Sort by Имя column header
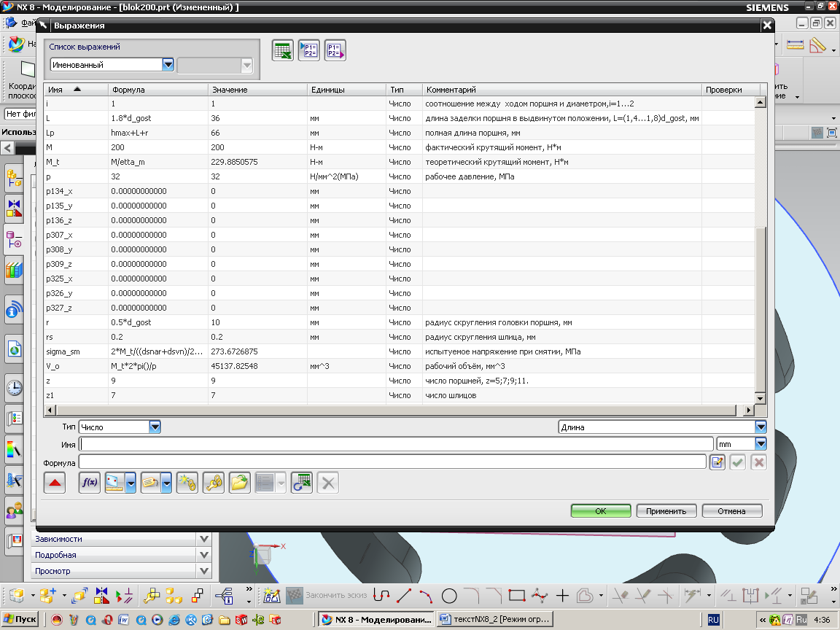The width and height of the screenshot is (840, 630). (x=76, y=90)
